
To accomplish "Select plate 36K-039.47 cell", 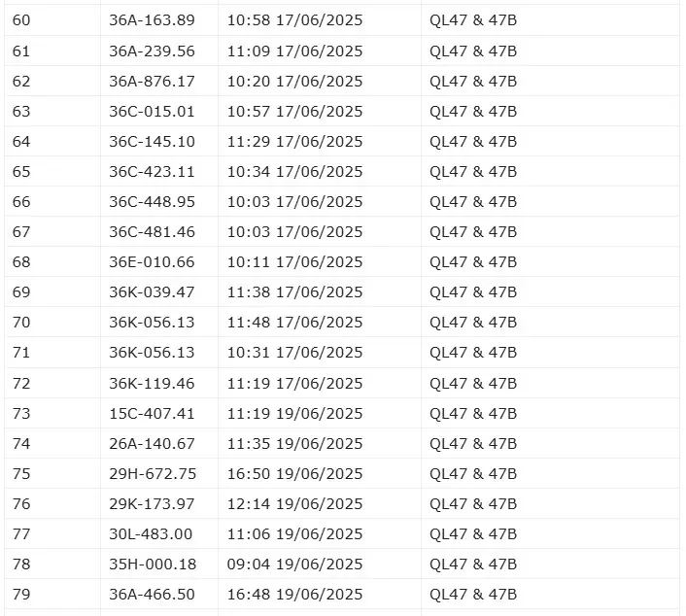I will click(152, 291).
